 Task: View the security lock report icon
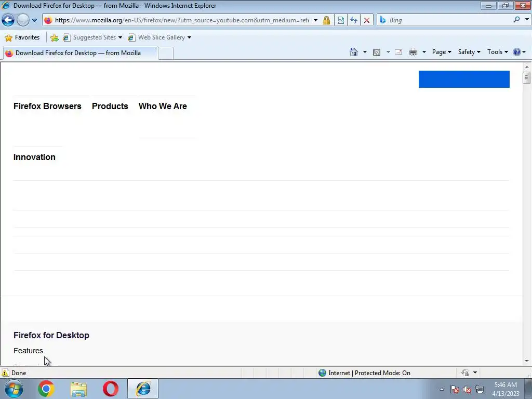point(326,20)
